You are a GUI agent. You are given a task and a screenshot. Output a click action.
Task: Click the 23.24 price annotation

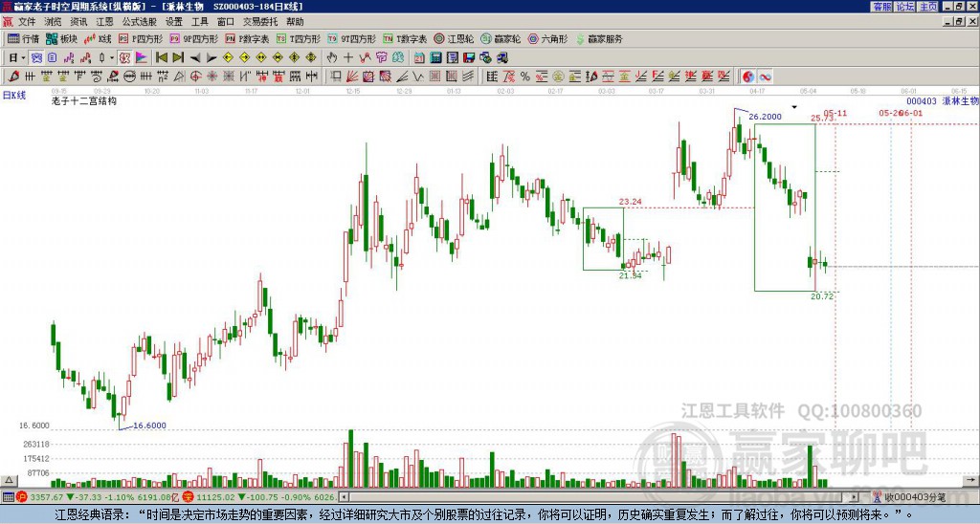coord(631,201)
